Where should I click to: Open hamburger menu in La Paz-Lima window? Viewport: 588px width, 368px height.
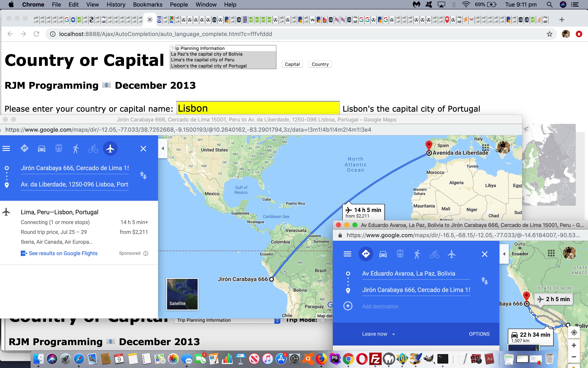tap(347, 254)
